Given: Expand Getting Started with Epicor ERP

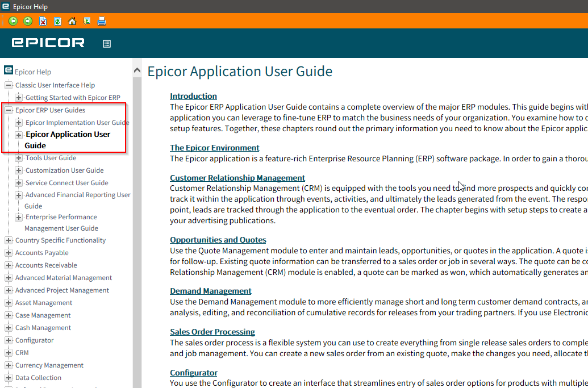Looking at the screenshot, I should point(18,98).
